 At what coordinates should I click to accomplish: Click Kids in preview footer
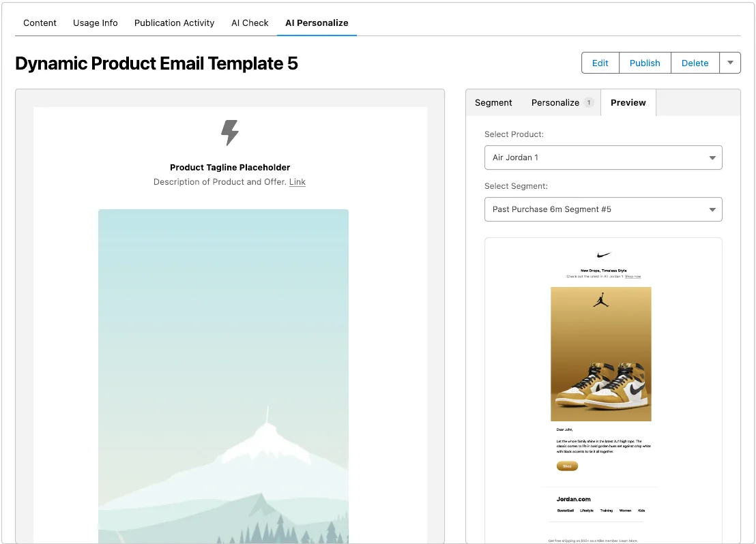tap(641, 511)
